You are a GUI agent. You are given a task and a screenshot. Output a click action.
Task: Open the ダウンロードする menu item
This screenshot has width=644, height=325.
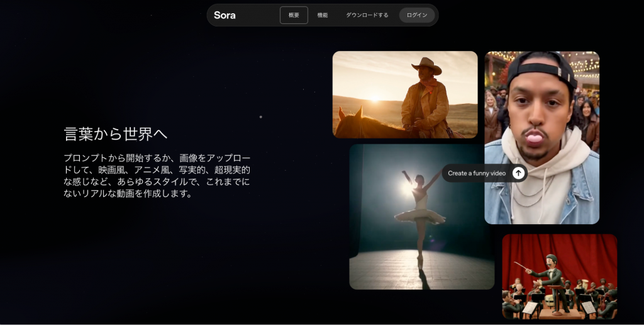[x=367, y=15]
